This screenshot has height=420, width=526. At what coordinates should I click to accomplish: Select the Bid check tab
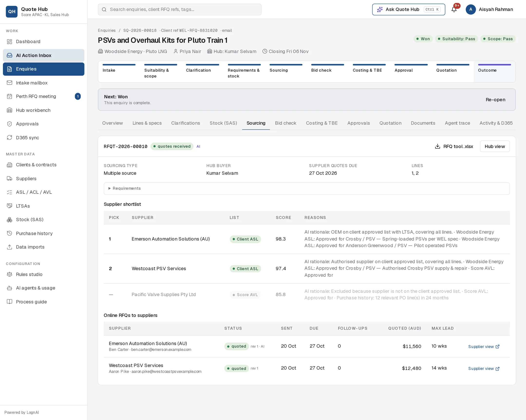pyautogui.click(x=285, y=123)
